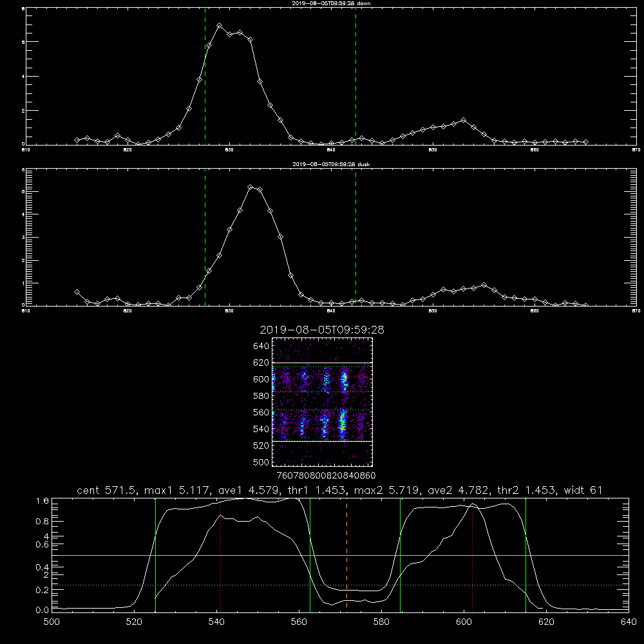Click the highest diamond data point on dusk curve
The image size is (644, 644).
[x=250, y=187]
